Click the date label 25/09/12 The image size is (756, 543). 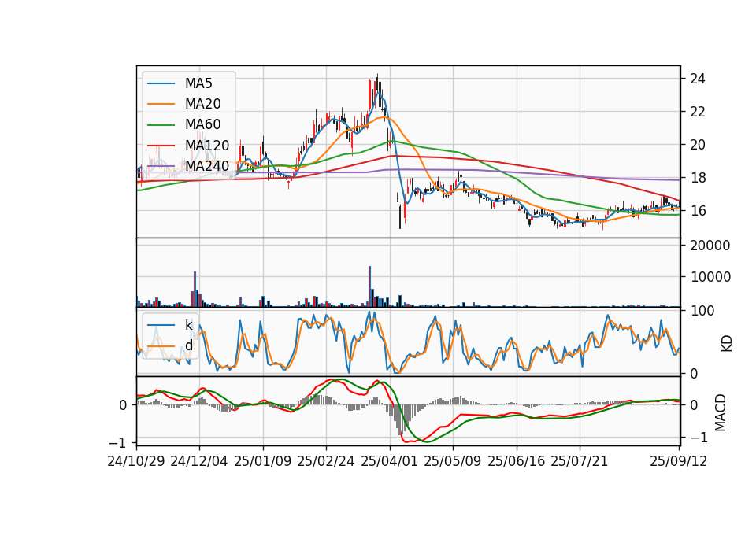(678, 461)
